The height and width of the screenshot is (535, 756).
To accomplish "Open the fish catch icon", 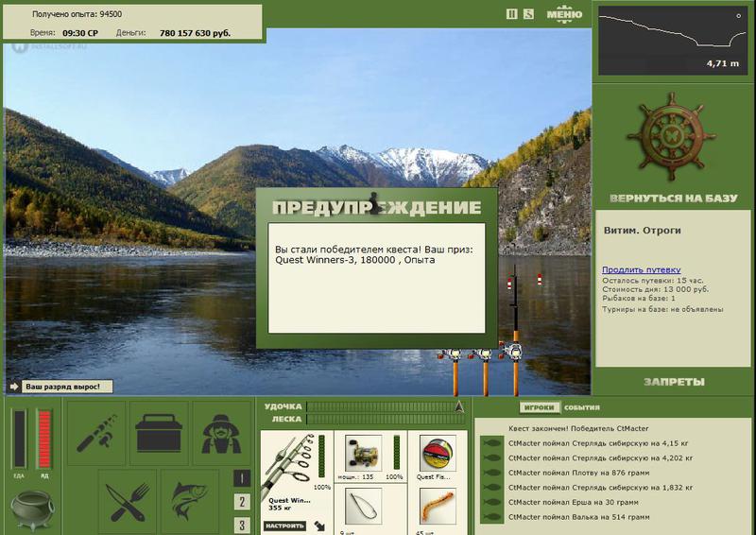I will [190, 502].
